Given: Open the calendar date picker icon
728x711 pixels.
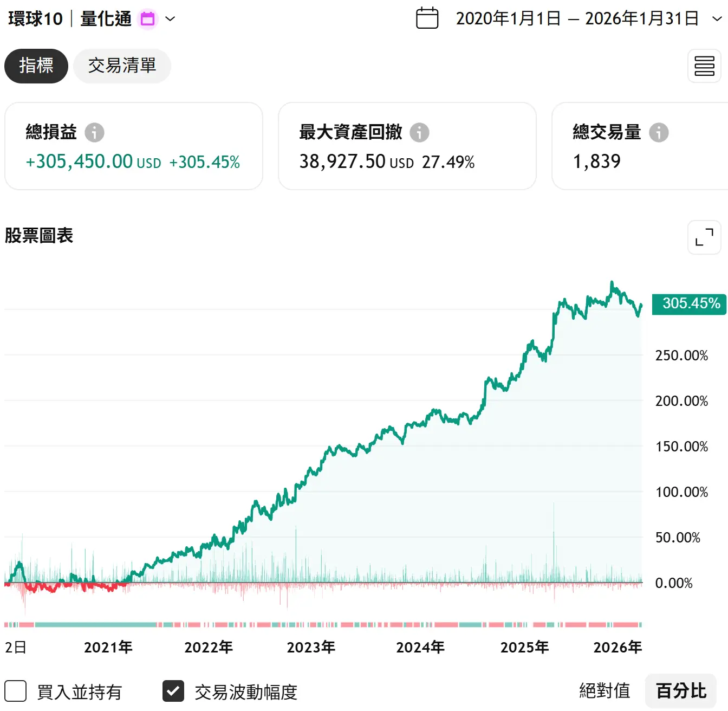Looking at the screenshot, I should (427, 18).
